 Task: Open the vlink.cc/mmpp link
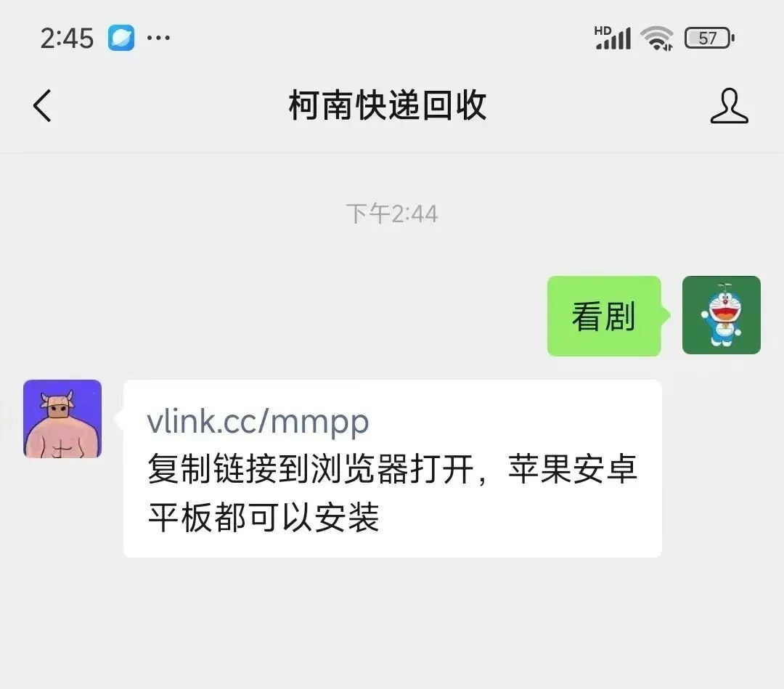(258, 421)
